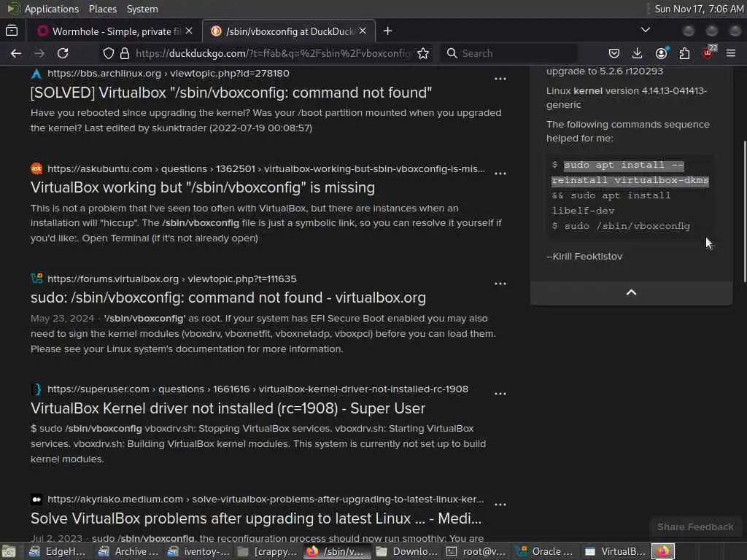
Task: Open more options for the Medium result
Action: (x=500, y=505)
